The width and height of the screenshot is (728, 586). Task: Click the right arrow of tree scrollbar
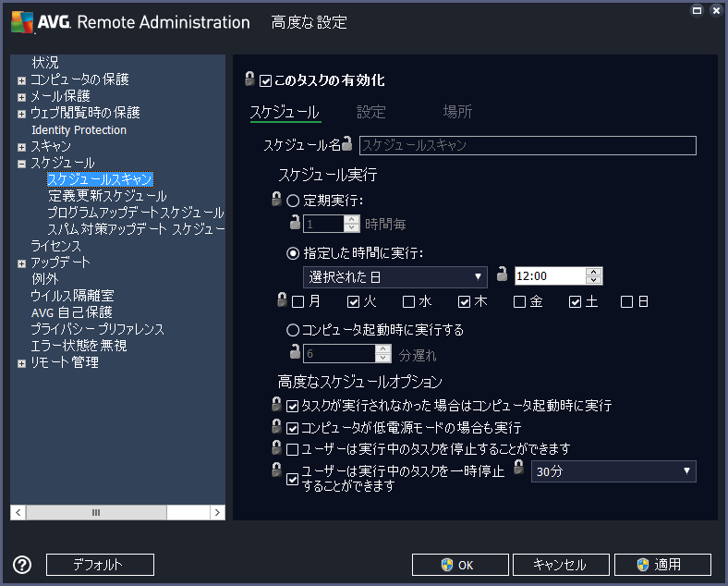[217, 512]
